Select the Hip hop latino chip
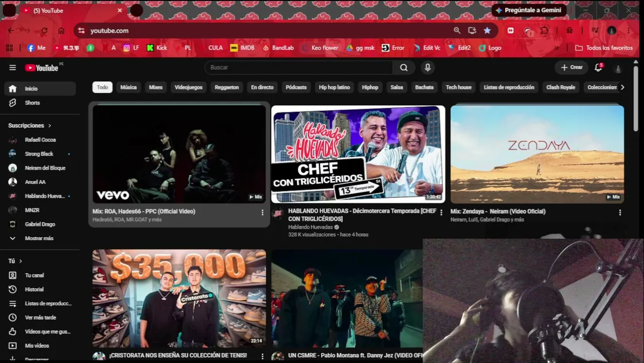The width and height of the screenshot is (644, 363). click(334, 87)
